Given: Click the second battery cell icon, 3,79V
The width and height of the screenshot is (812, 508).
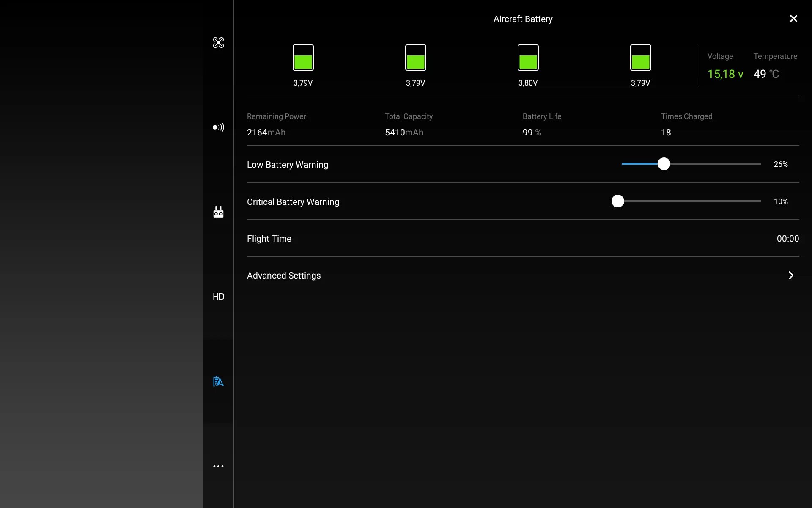Looking at the screenshot, I should coord(416,58).
